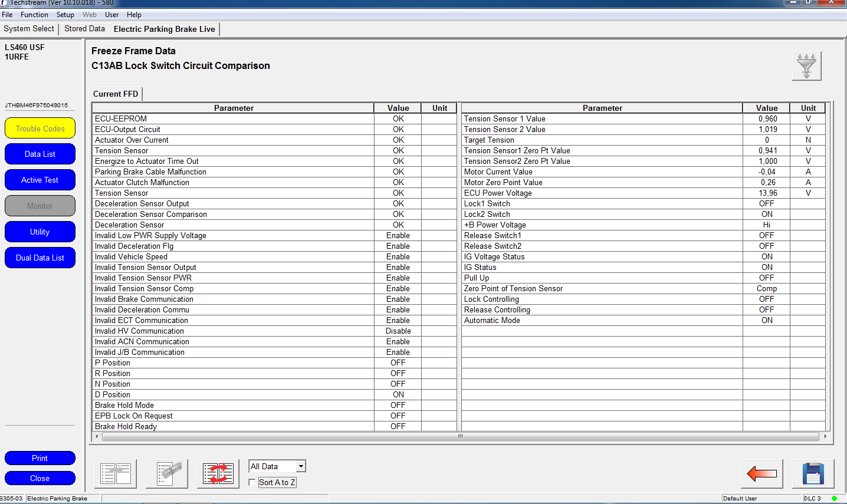This screenshot has height=504, width=847.
Task: Open the Setup menu
Action: [65, 15]
